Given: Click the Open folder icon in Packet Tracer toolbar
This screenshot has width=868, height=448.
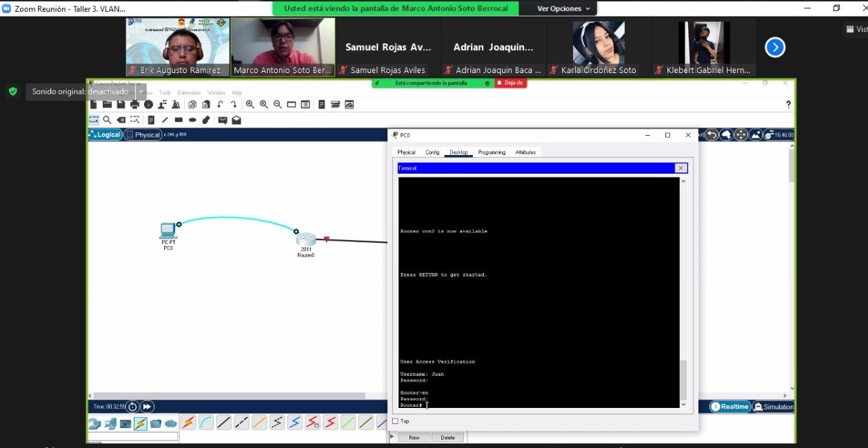Looking at the screenshot, I should click(107, 105).
